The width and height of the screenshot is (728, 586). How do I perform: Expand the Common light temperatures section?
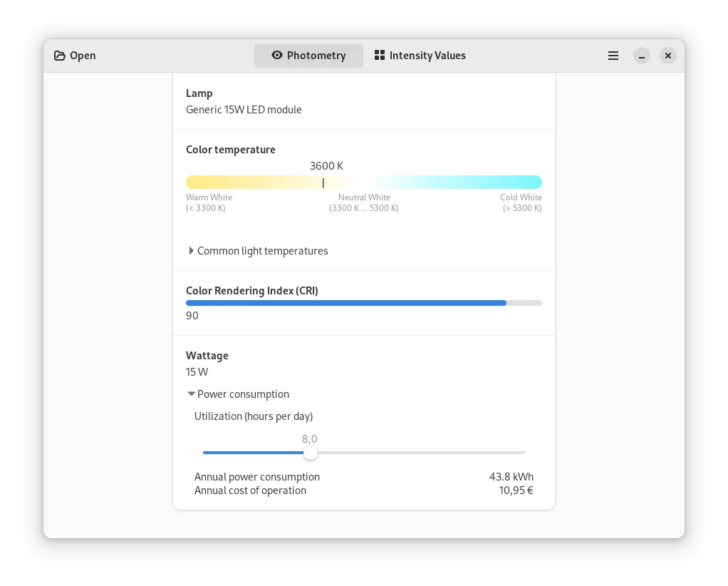coord(192,251)
